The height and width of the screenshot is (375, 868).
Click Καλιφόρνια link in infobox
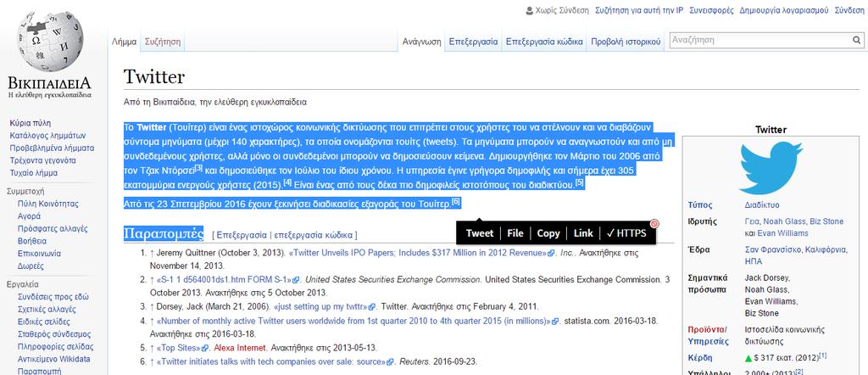[826, 249]
